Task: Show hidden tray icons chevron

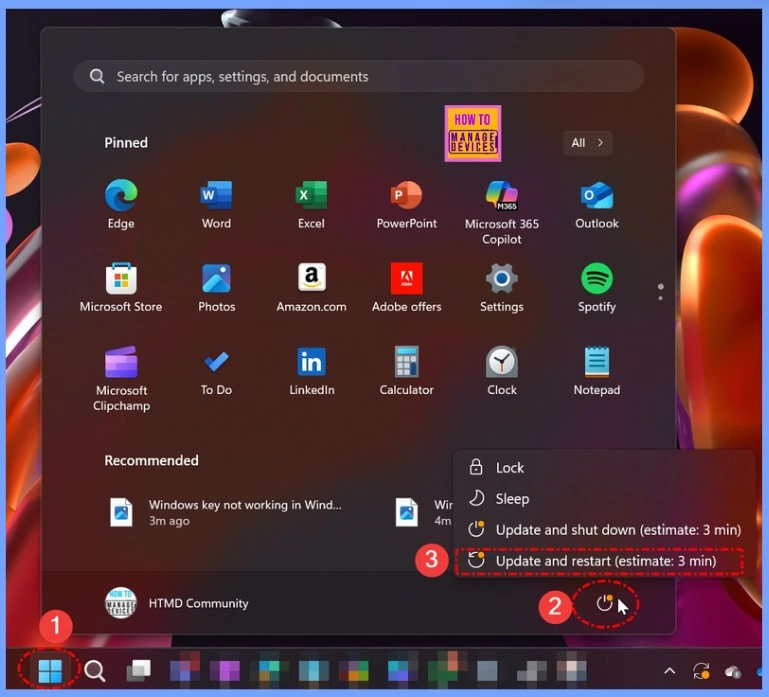Action: (x=669, y=671)
